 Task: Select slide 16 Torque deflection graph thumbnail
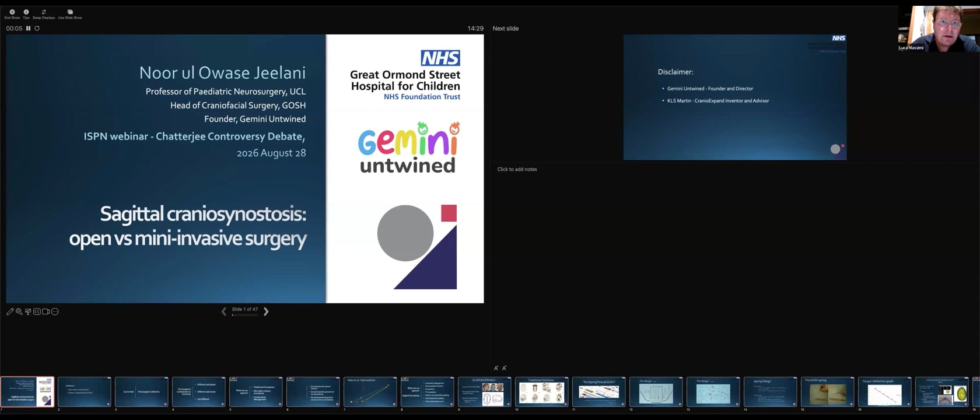tap(885, 392)
